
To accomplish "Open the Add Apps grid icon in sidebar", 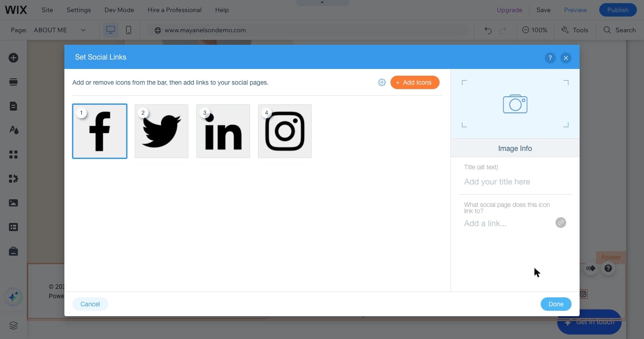I will click(13, 154).
